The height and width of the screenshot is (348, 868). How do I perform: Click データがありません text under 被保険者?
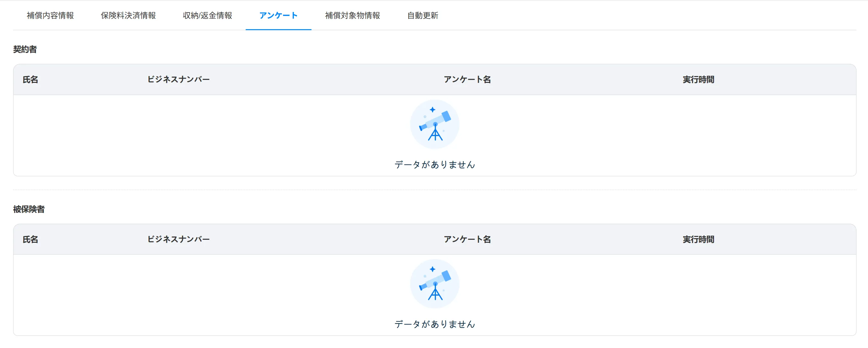435,324
